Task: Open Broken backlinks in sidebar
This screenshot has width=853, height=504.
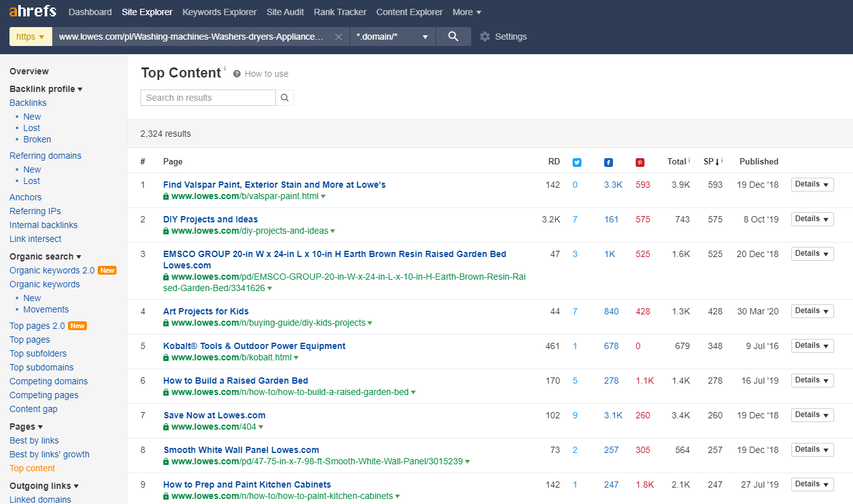Action: [x=37, y=139]
